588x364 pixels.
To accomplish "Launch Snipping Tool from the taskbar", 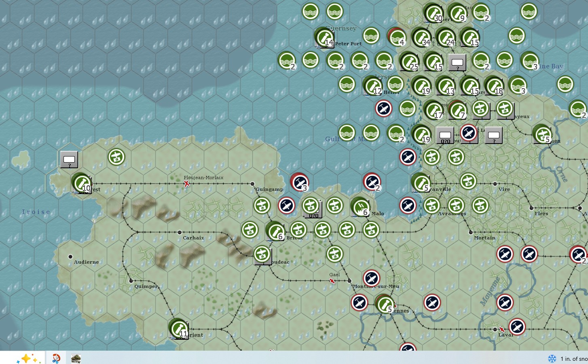I will coord(56,358).
